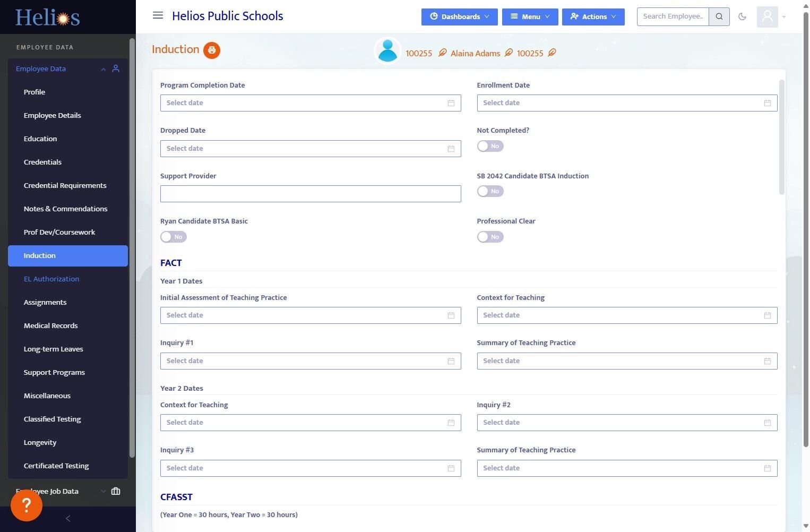Enable SB 2042 Candidate BTSA Induction switch
The width and height of the screenshot is (810, 532).
click(x=490, y=191)
